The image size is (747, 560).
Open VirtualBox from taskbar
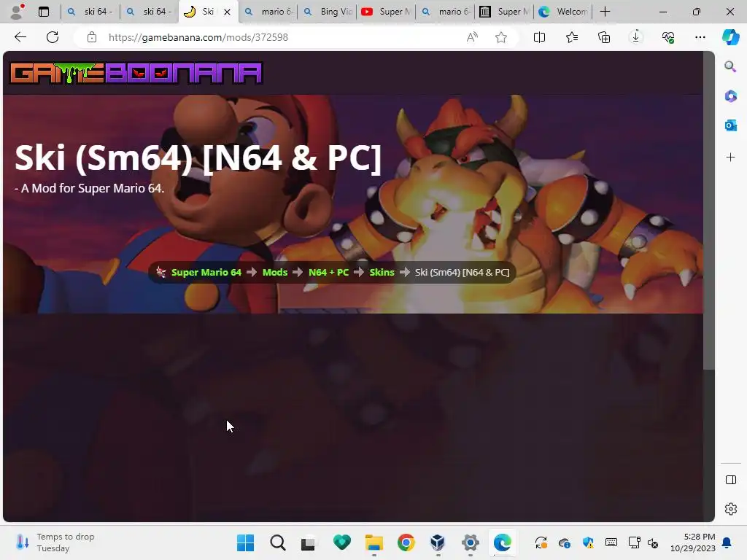pyautogui.click(x=438, y=542)
